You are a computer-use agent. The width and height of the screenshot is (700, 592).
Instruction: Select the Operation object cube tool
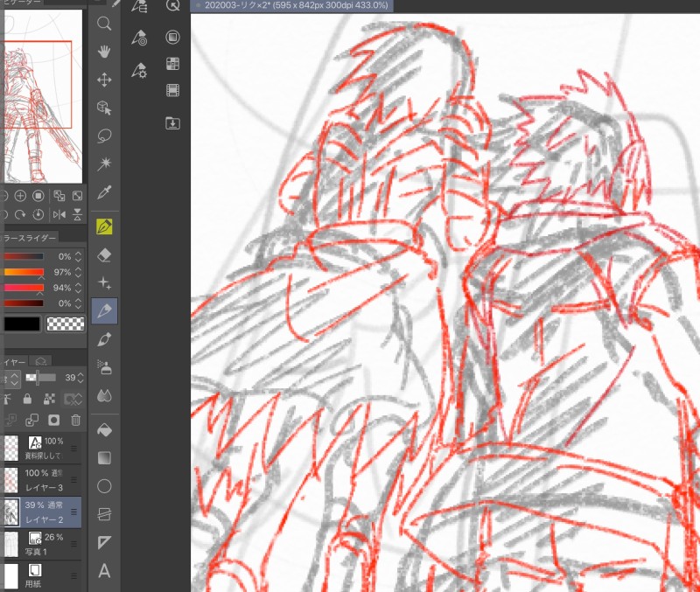pyautogui.click(x=104, y=108)
